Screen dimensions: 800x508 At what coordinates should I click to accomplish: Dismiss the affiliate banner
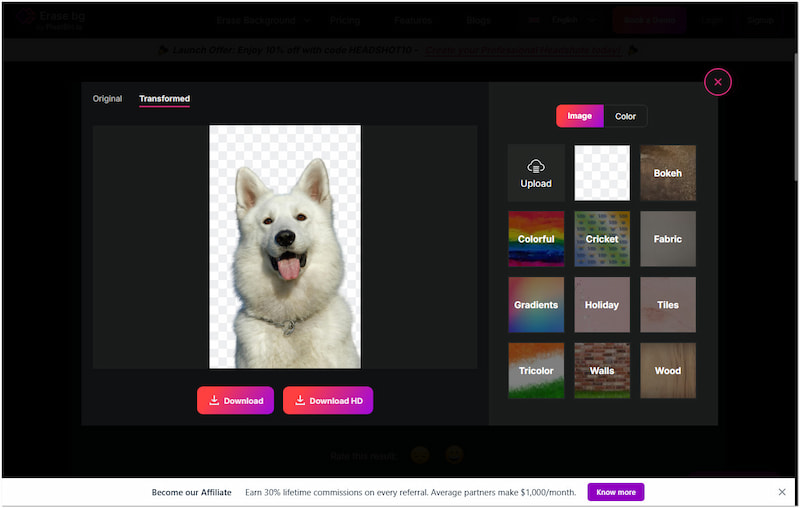(x=782, y=492)
